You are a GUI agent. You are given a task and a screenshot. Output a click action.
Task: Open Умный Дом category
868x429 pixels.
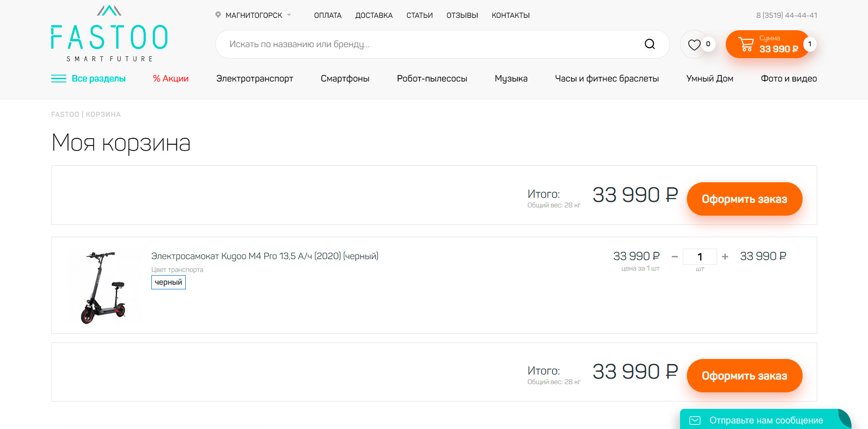click(709, 79)
